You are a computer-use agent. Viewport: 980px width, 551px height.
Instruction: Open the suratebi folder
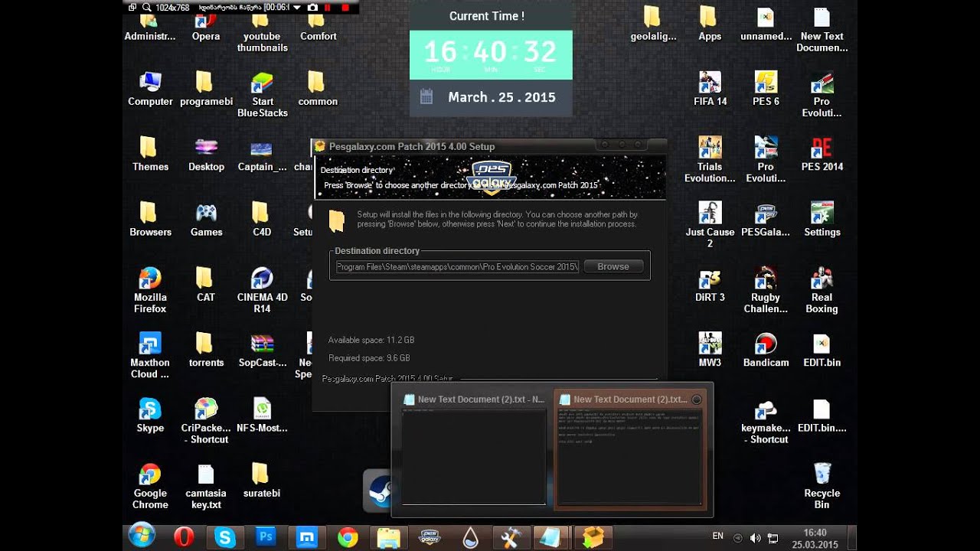coord(262,481)
